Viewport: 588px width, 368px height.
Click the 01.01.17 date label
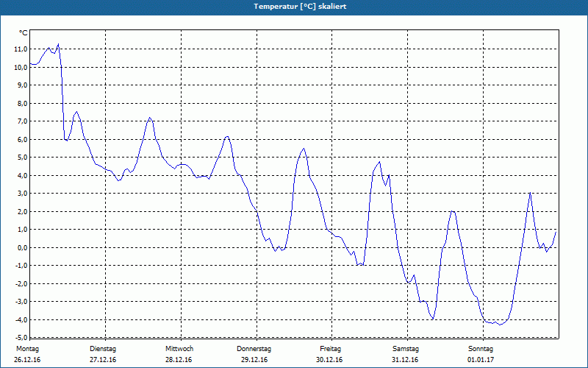click(481, 360)
